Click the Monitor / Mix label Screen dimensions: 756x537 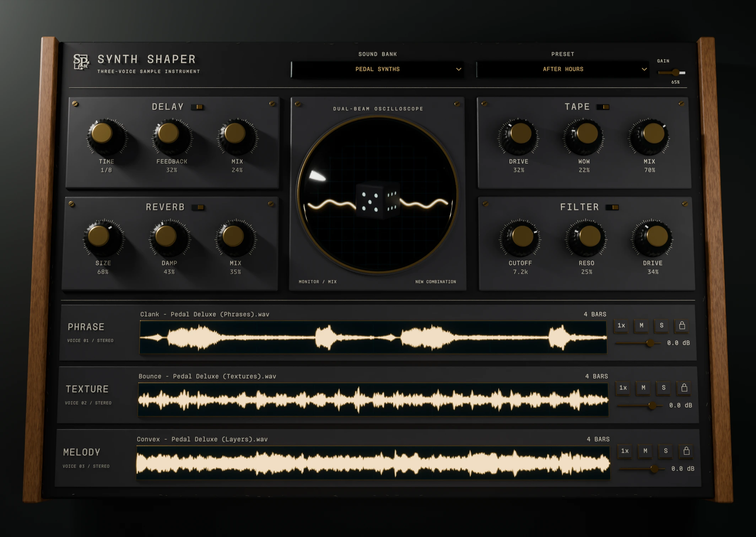[318, 282]
